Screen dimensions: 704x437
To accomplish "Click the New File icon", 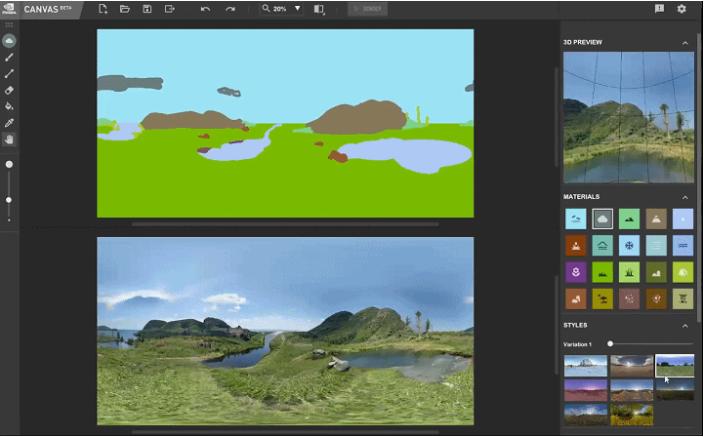I will (103, 9).
